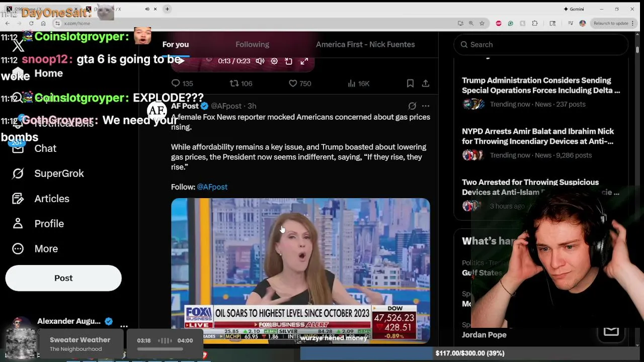Image resolution: width=644 pixels, height=362 pixels.
Task: Switch to the For you tab
Action: pos(175,44)
